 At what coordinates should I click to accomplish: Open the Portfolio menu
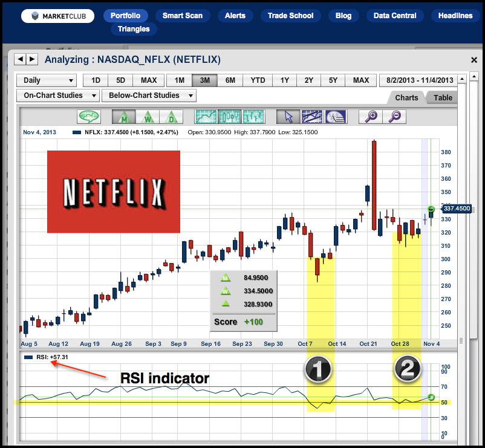pos(125,16)
